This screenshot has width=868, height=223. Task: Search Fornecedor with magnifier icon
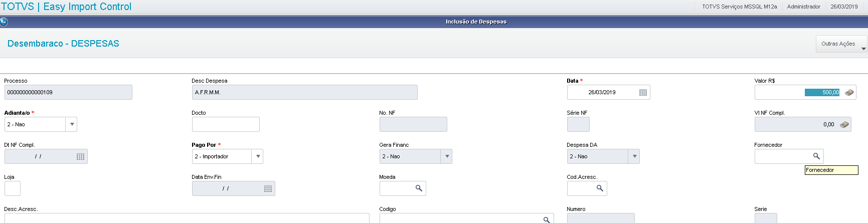(x=816, y=156)
